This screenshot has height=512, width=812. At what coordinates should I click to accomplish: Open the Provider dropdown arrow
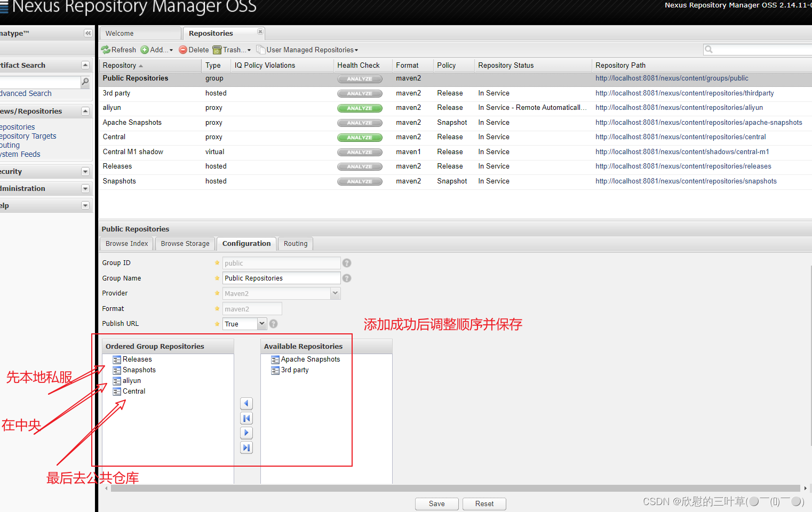(x=335, y=293)
